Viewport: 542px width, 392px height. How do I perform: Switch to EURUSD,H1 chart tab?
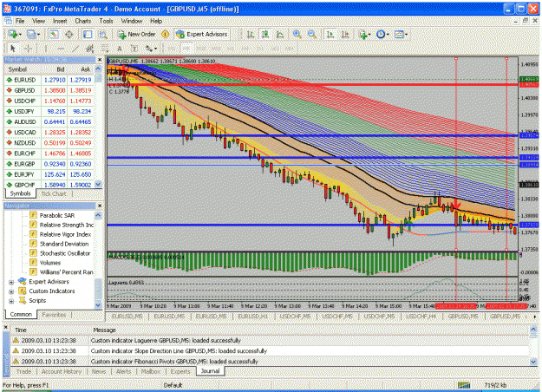click(x=253, y=317)
